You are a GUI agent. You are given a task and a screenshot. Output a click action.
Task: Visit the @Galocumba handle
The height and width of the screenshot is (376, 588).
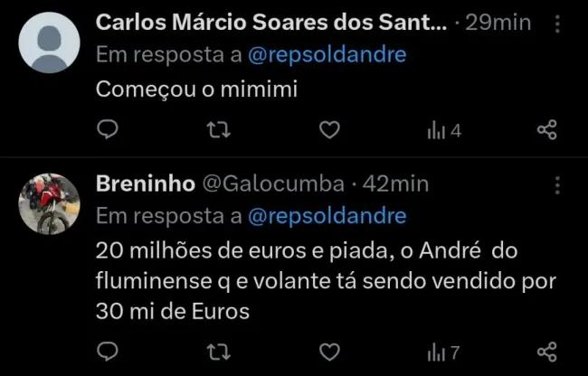click(x=271, y=184)
